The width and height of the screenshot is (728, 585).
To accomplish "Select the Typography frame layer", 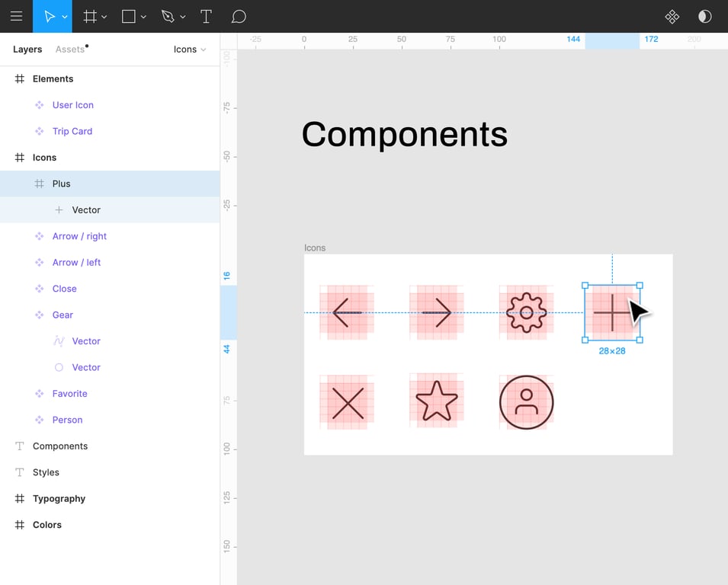I will point(59,499).
